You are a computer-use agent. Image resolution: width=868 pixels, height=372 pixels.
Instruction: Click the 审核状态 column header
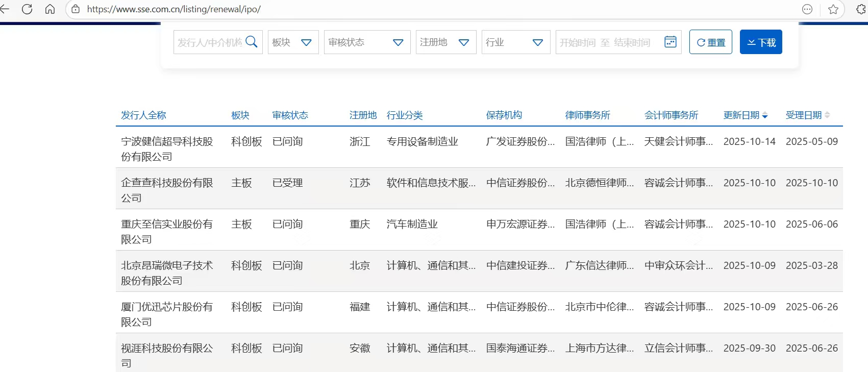290,115
